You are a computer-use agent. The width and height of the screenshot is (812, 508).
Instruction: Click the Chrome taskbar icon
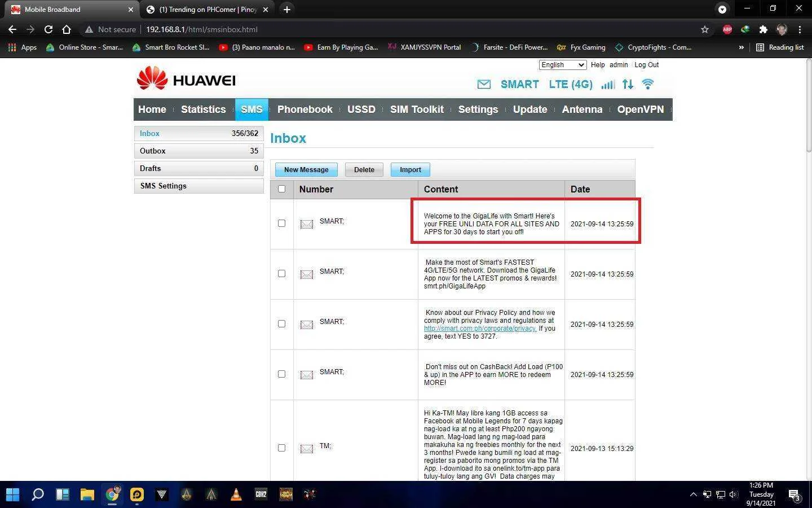pyautogui.click(x=112, y=494)
